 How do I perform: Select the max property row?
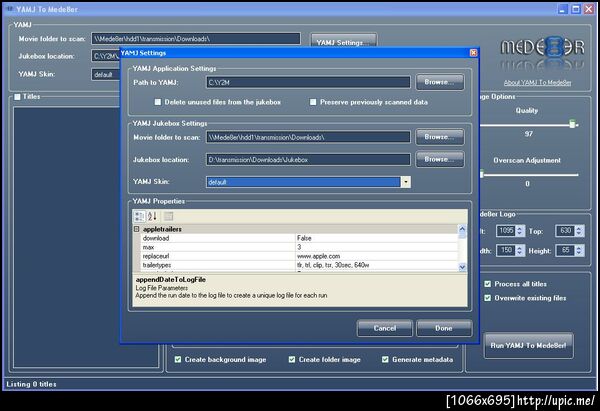pos(299,247)
